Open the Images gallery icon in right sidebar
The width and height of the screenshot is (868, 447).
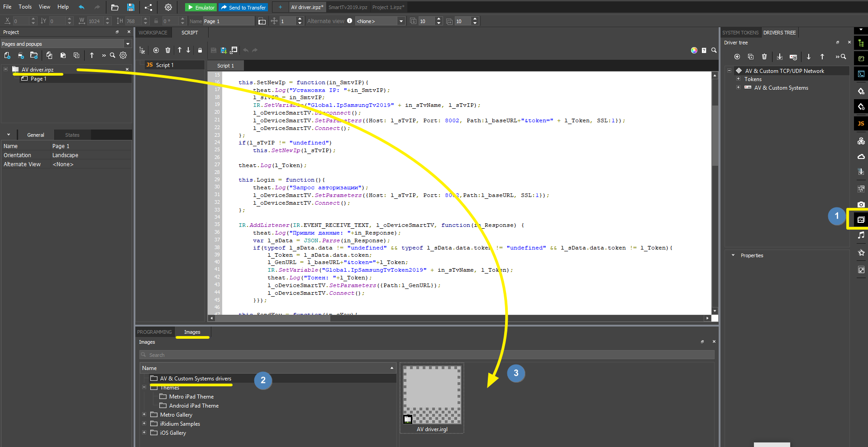point(861,220)
